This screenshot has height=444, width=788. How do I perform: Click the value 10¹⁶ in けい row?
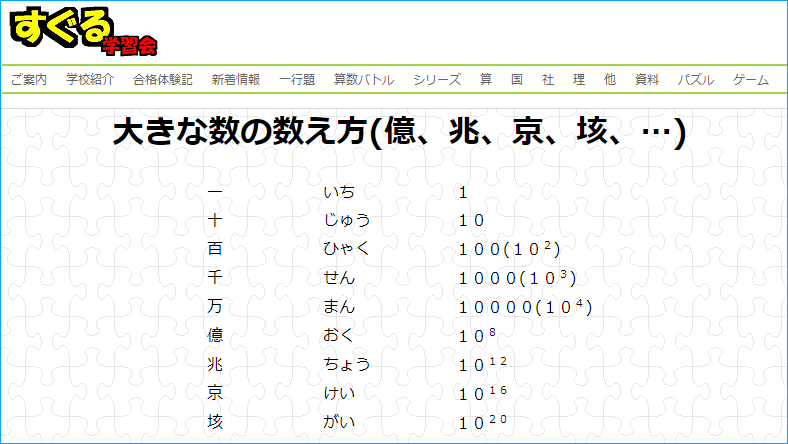pos(482,392)
